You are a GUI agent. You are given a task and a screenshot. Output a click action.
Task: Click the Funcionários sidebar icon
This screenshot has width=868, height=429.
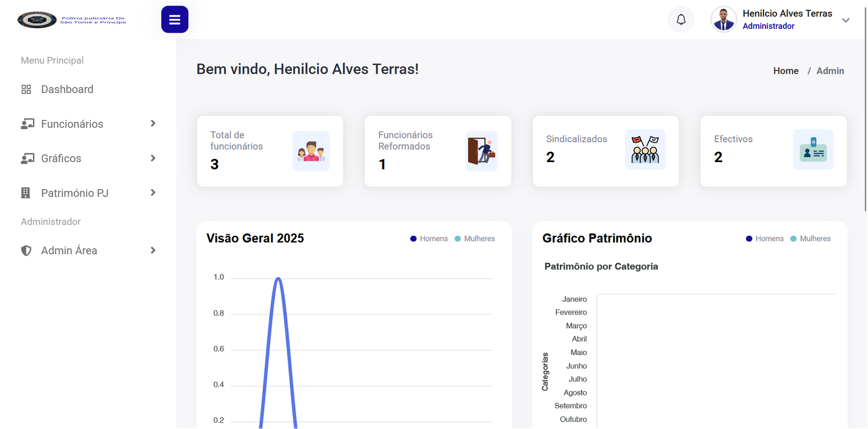tap(27, 124)
